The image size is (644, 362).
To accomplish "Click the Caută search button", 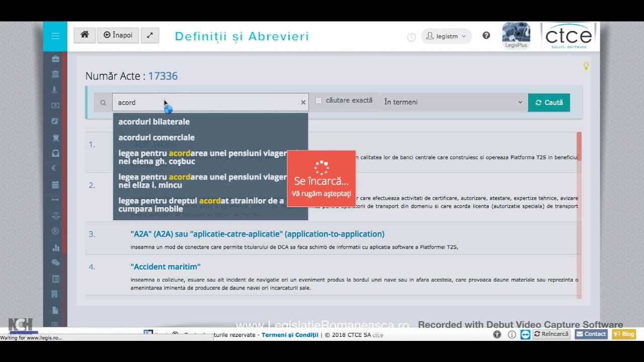I will point(549,103).
